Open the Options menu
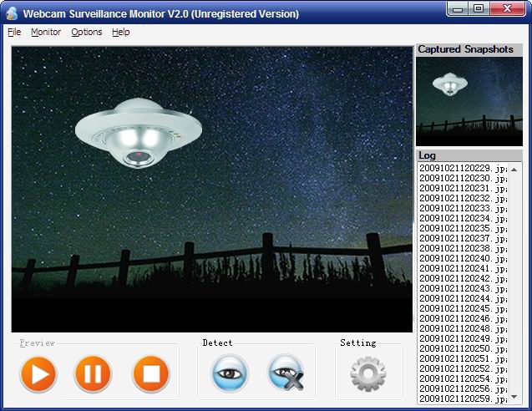Screen dimensions: 532x411 click(x=86, y=32)
